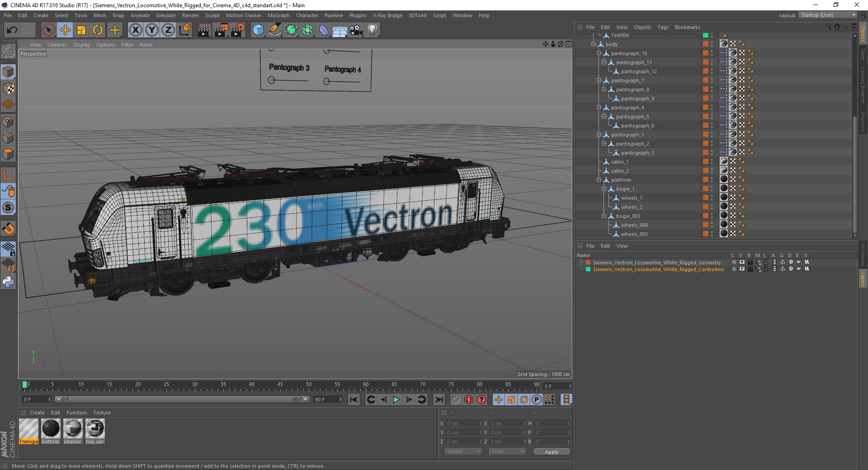The image size is (868, 470).
Task: Toggle Z axis lock
Action: (x=168, y=30)
